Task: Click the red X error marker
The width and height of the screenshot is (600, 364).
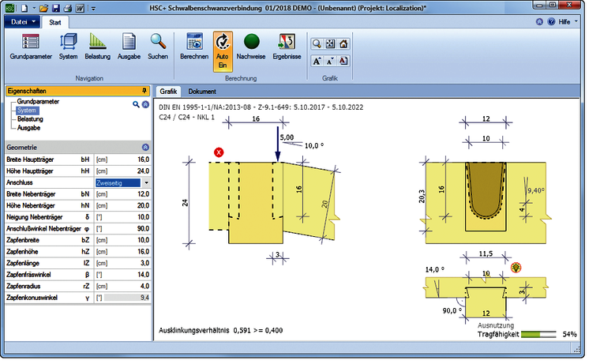Action: (219, 152)
